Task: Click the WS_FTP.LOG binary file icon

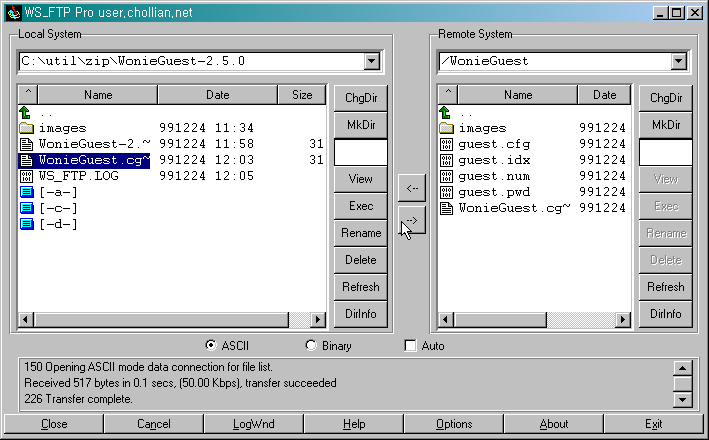Action: pos(27,176)
